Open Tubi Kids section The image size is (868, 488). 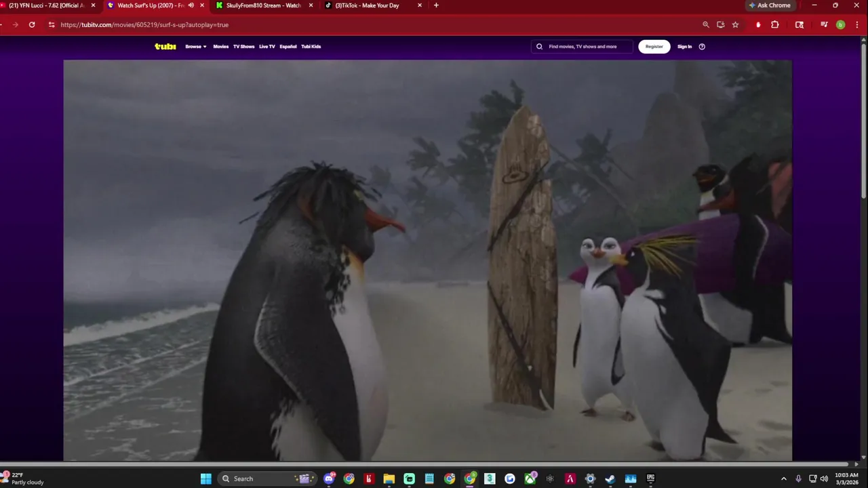coord(311,47)
